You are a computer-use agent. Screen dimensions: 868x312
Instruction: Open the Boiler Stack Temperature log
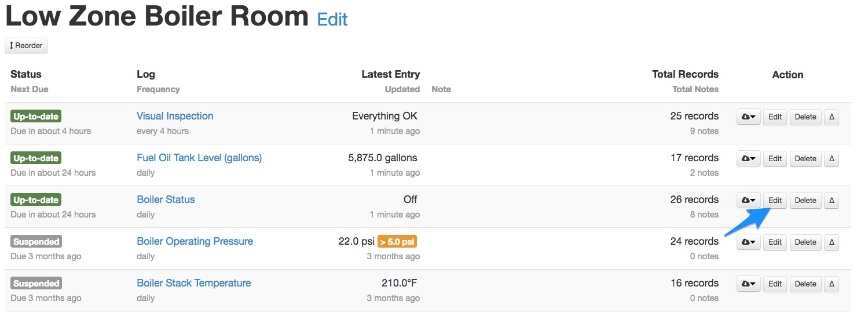point(193,283)
